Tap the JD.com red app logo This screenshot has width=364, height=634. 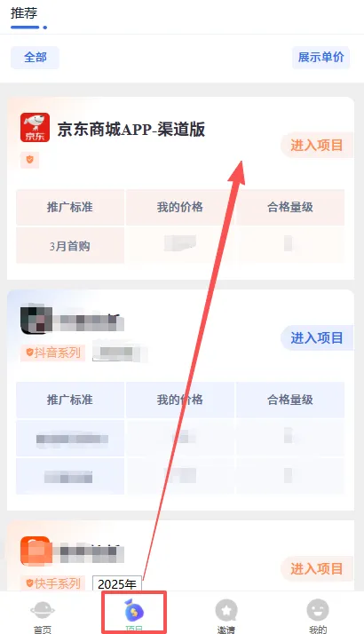coord(36,127)
